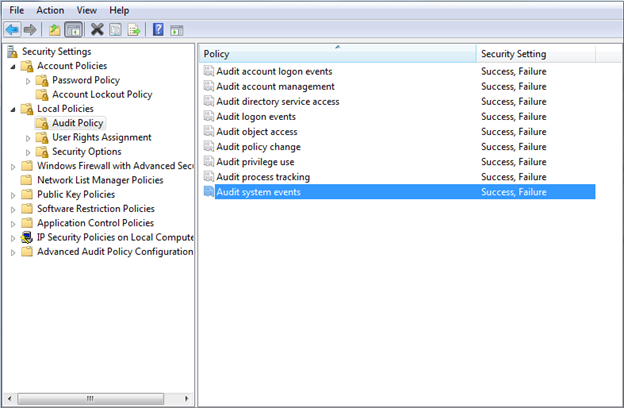Screen dimensions: 624x408
Task: Click the Back arrow in toolbar
Action: (x=12, y=30)
